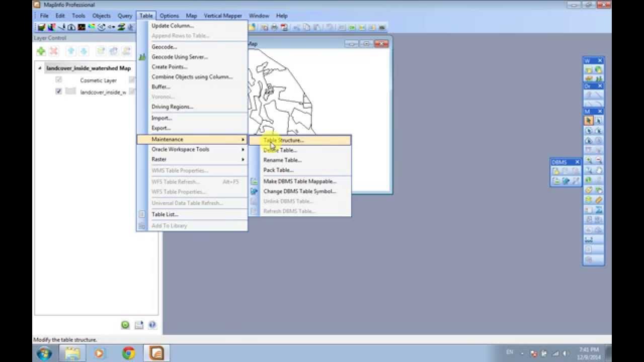This screenshot has height=362, width=644.
Task: Select the Ruler tool
Action: (x=599, y=200)
